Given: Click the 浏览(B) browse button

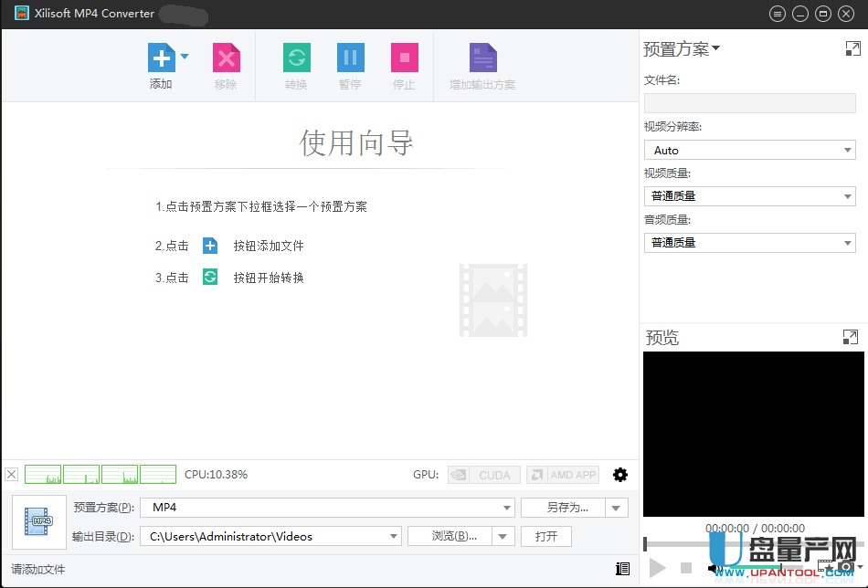Looking at the screenshot, I should pos(453,536).
